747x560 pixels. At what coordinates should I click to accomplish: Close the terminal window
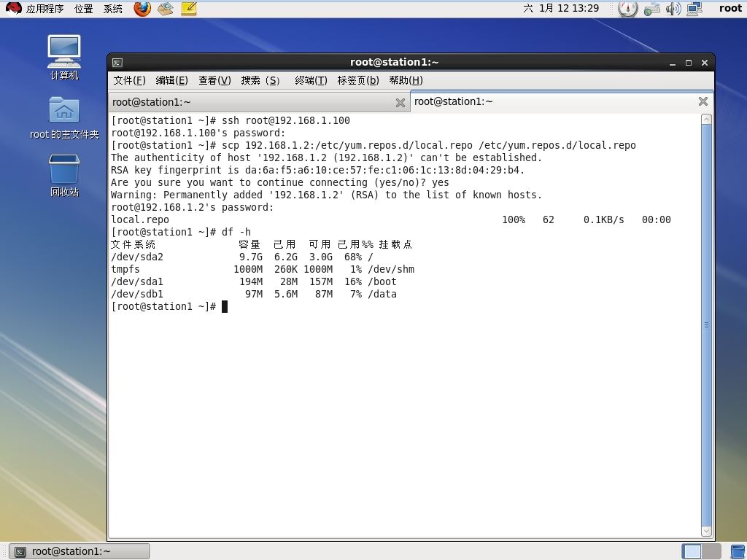[705, 63]
